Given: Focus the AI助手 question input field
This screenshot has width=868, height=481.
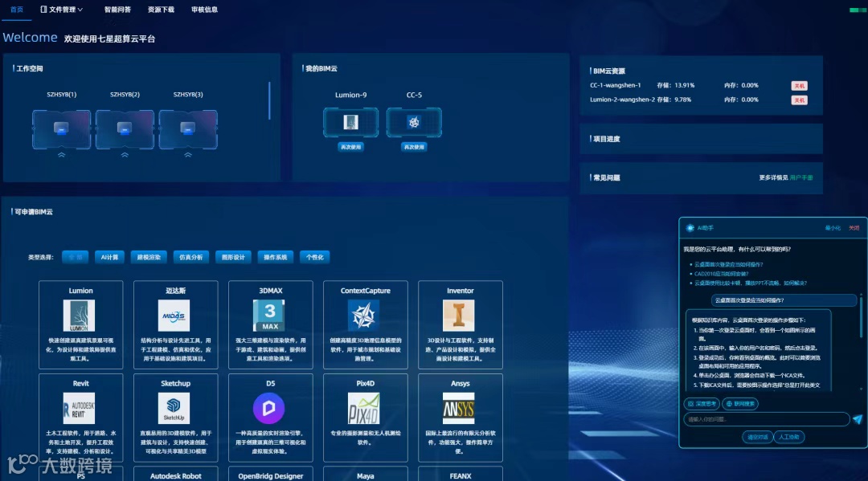Looking at the screenshot, I should click(767, 420).
